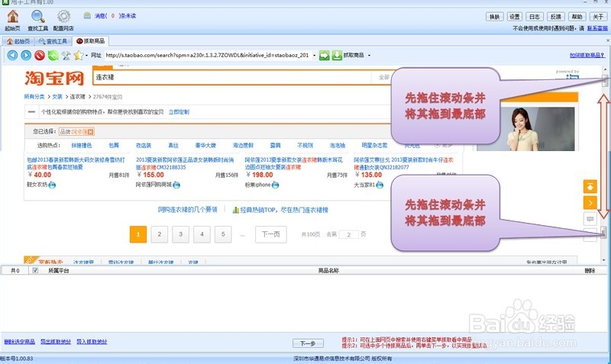Remove the 品牌 阿依莲 filter via x icon
The width and height of the screenshot is (611, 364).
[x=90, y=131]
